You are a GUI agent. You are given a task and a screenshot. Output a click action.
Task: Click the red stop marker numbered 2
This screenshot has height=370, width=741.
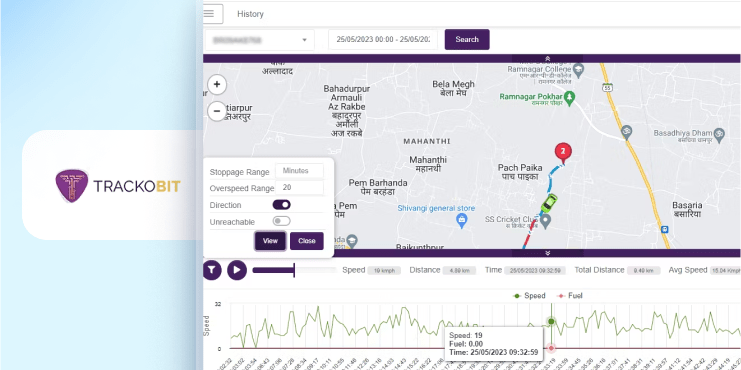coord(562,153)
